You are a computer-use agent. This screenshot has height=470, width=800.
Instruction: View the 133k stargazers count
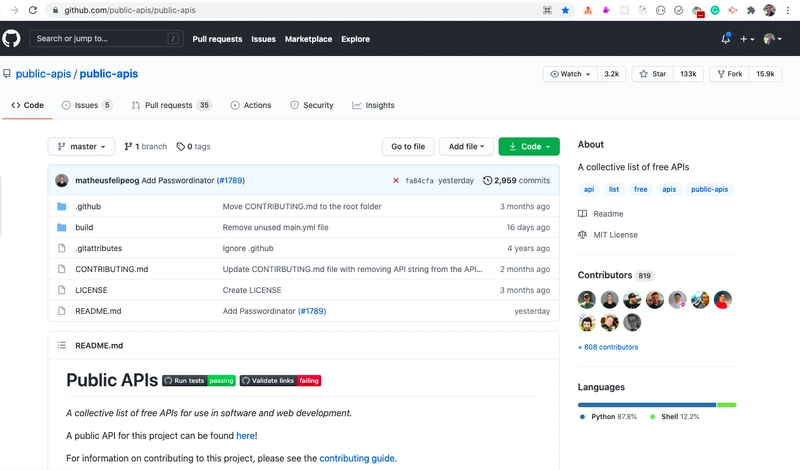(688, 74)
